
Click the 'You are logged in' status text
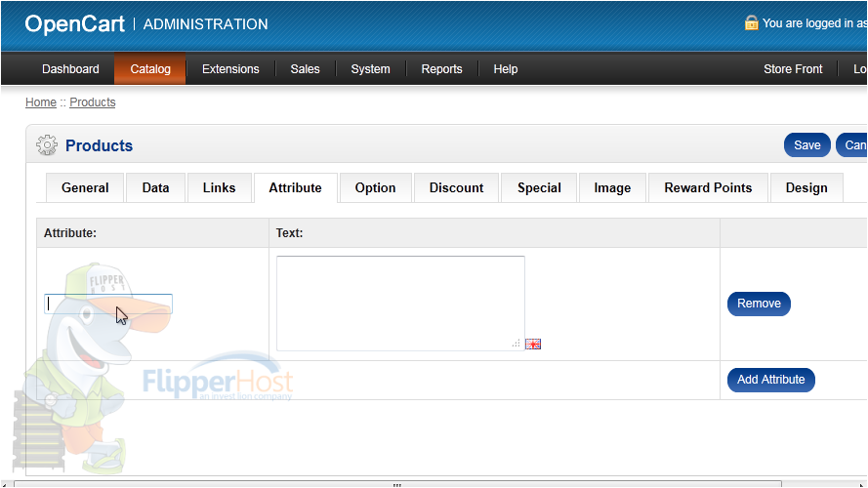tap(815, 23)
